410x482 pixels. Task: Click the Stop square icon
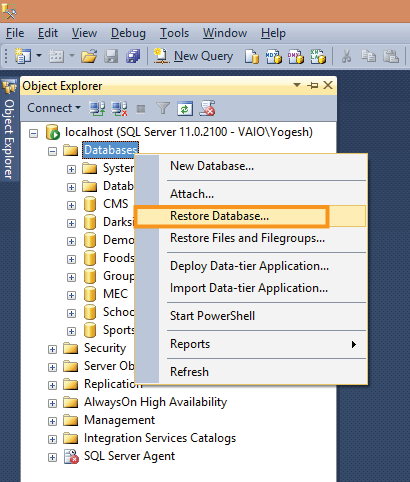click(141, 109)
